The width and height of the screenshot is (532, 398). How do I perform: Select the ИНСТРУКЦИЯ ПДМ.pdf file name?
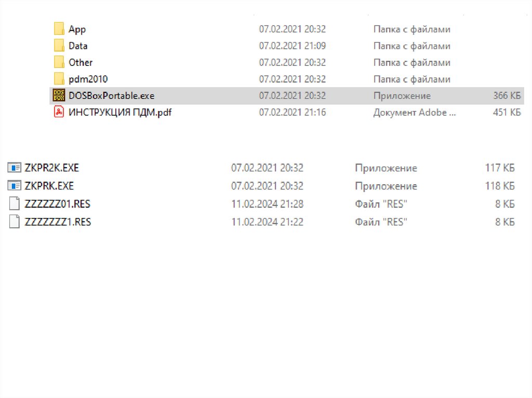coord(119,112)
